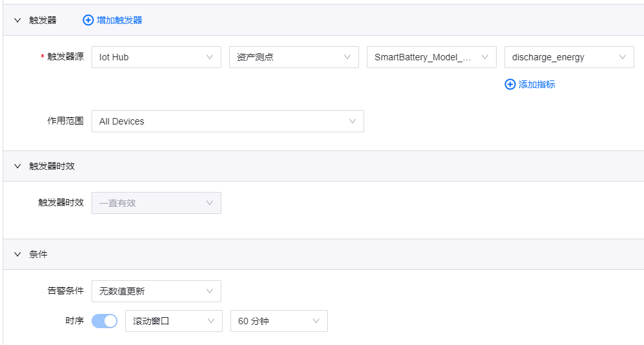
Task: Toggle the 时序 switch off
Action: click(x=105, y=320)
